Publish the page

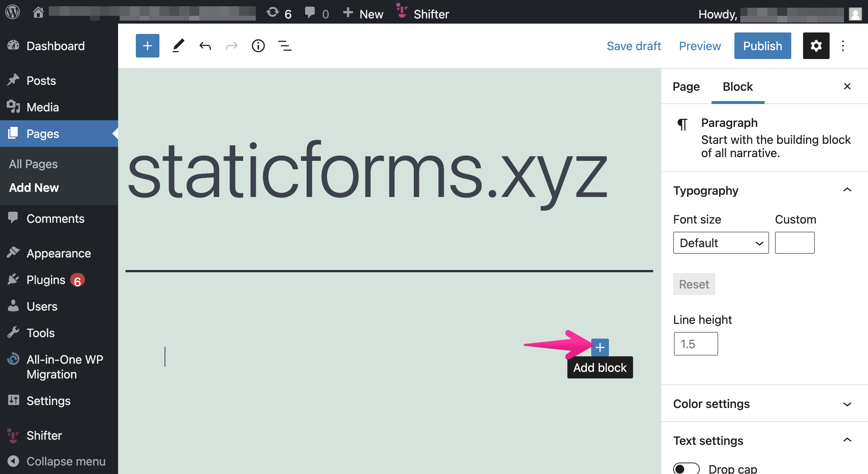[762, 46]
